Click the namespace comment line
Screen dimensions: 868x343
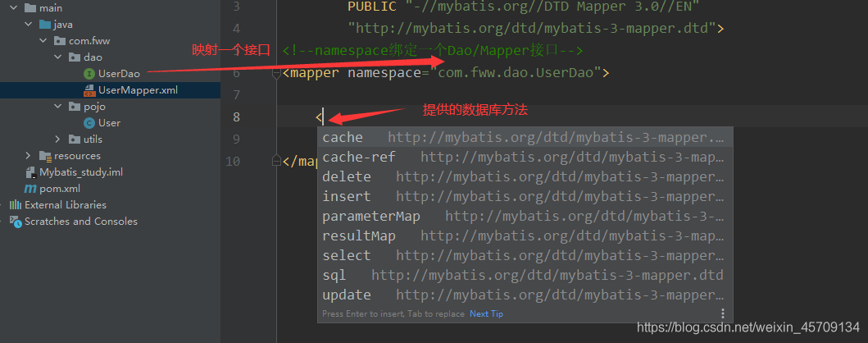[x=432, y=50]
